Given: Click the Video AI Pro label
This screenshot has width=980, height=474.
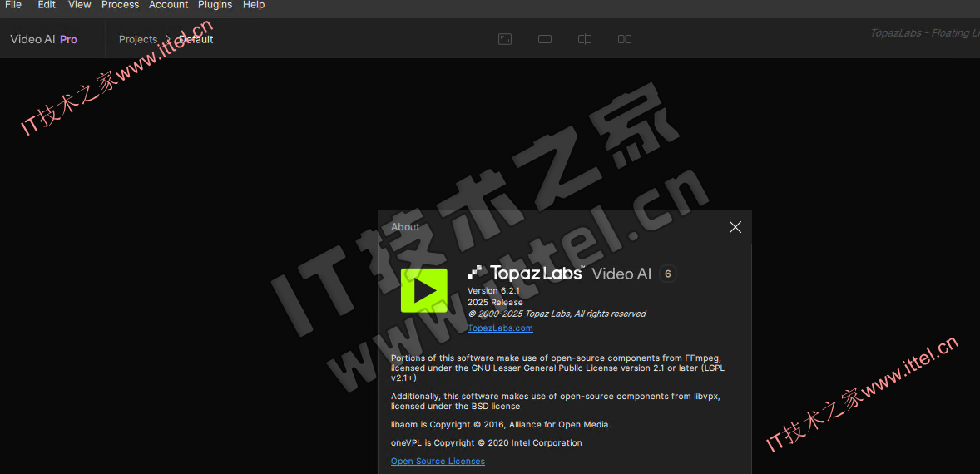Looking at the screenshot, I should 44,39.
